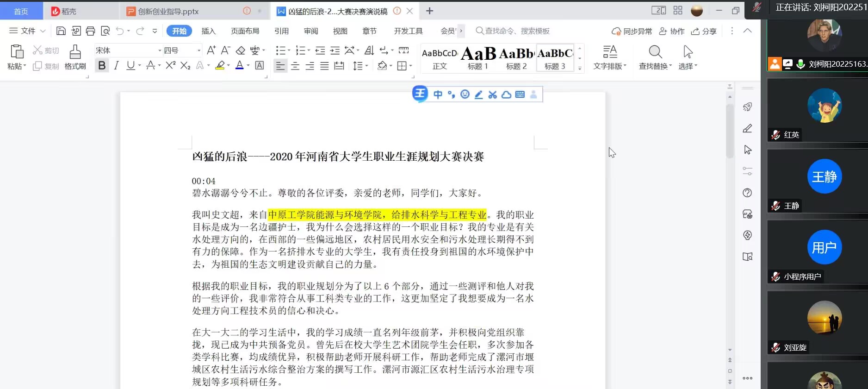Click the emoji face icon in the IME bar
This screenshot has width=868, height=389.
465,94
